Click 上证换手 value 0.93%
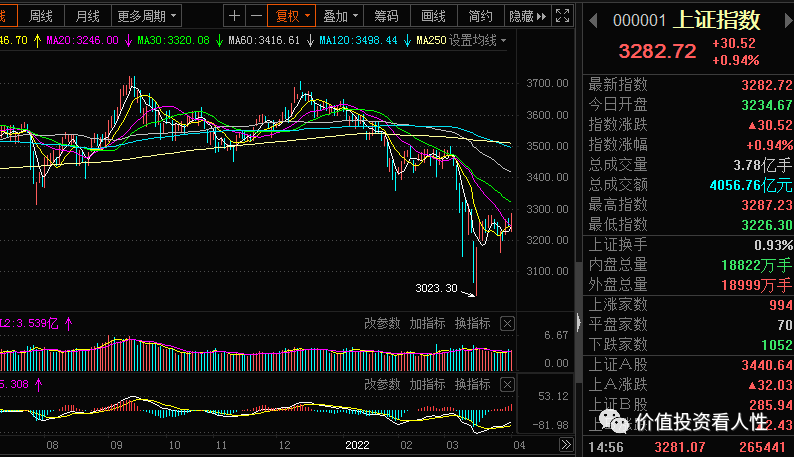The width and height of the screenshot is (794, 457). [773, 245]
